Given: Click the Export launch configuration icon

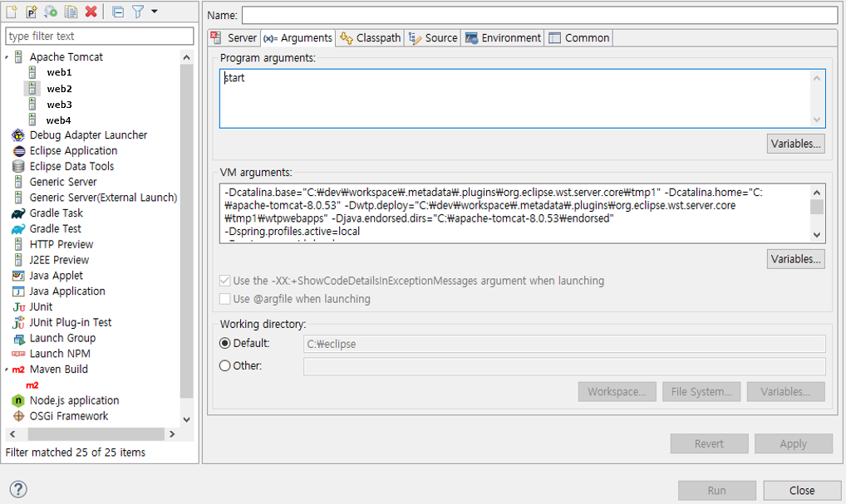Looking at the screenshot, I should [51, 12].
